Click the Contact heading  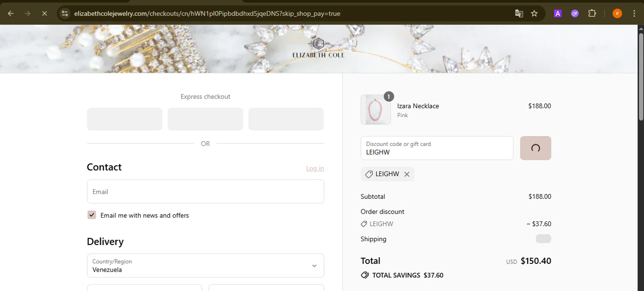(104, 167)
